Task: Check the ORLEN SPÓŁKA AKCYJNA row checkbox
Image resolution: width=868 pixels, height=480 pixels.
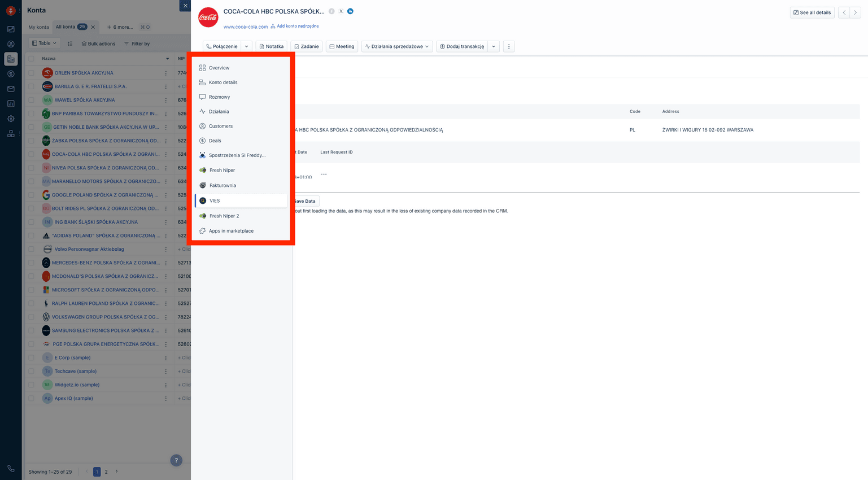Action: [32, 73]
